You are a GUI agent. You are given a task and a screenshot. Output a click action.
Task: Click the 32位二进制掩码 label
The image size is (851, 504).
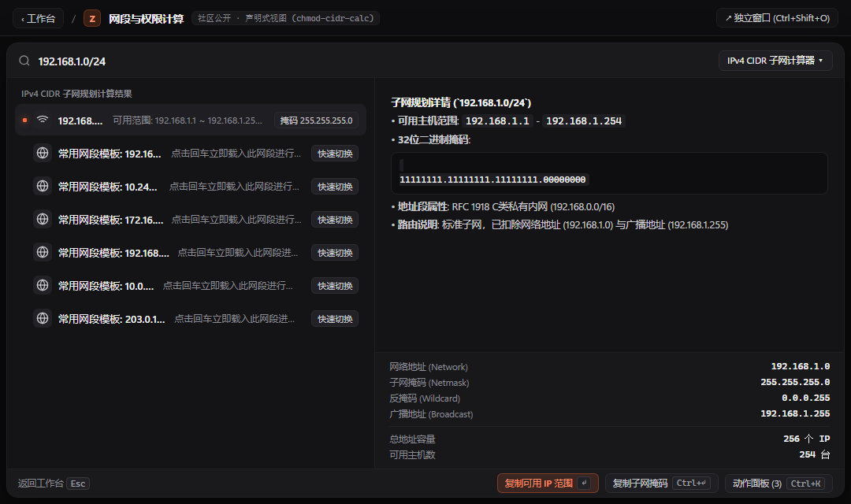click(433, 139)
